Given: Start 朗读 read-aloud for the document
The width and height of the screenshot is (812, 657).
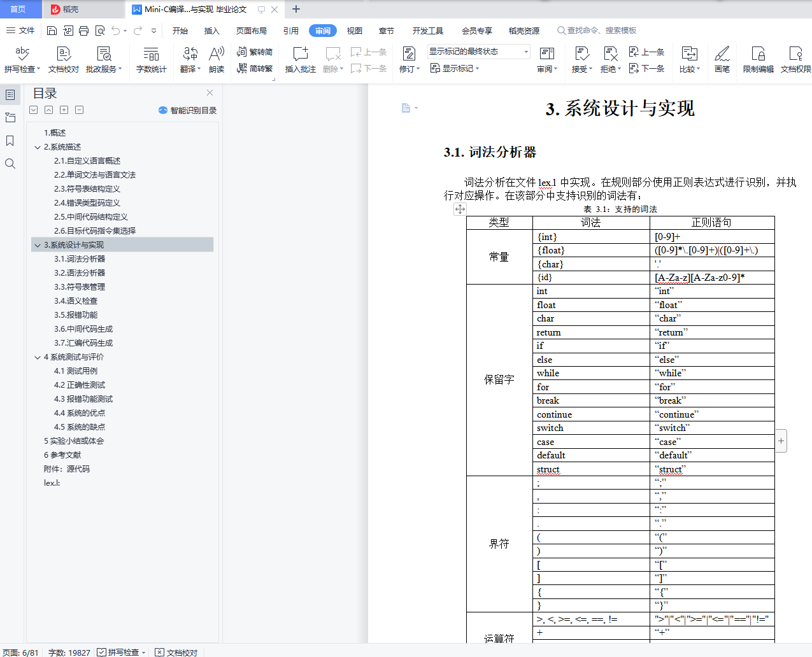Looking at the screenshot, I should click(x=217, y=59).
